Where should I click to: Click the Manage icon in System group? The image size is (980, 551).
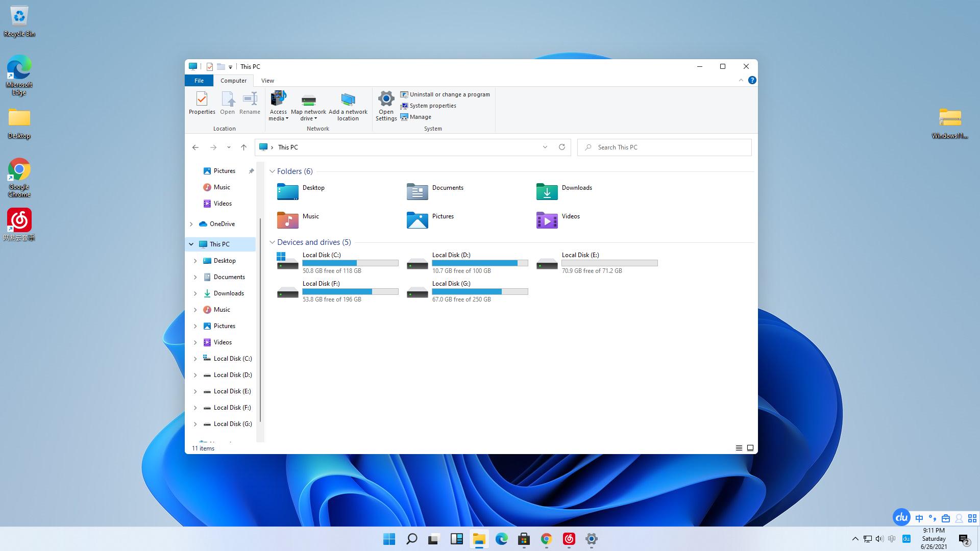coord(404,117)
